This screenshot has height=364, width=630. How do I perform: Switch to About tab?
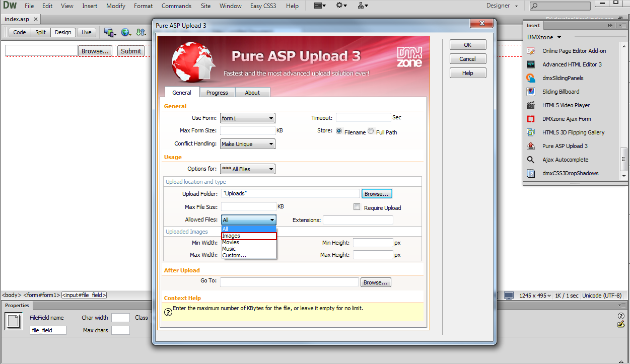252,93
